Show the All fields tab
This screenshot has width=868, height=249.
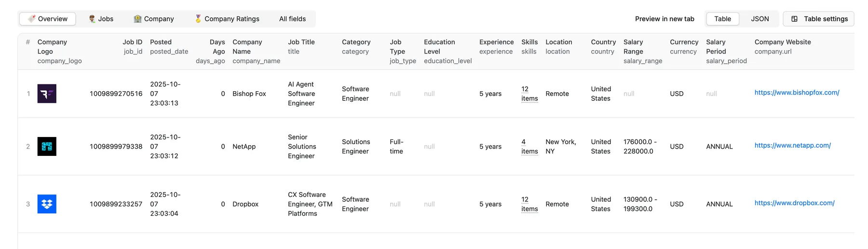(x=292, y=19)
